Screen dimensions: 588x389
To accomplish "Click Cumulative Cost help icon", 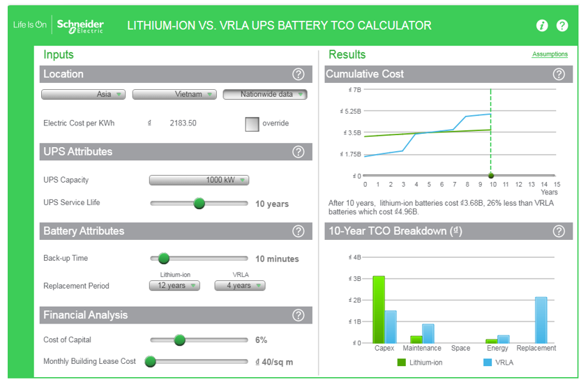I will 559,75.
